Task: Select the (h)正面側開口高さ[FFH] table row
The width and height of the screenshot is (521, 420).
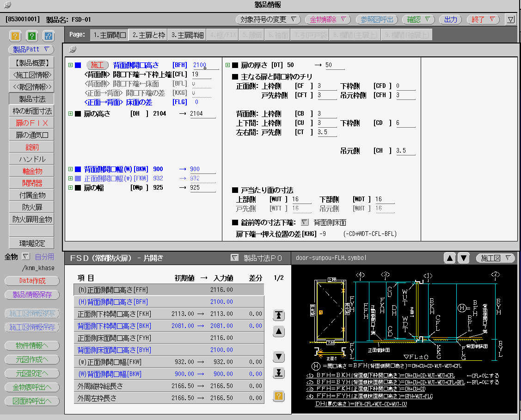Action: 169,290
